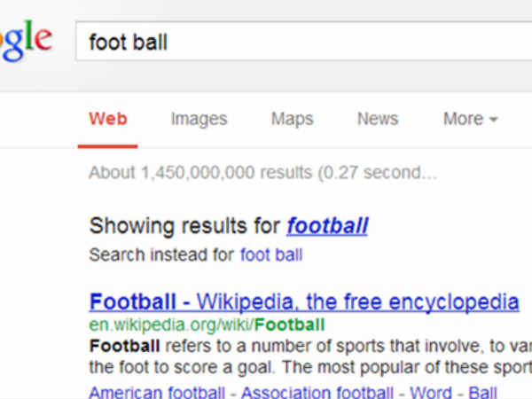Switch to the Images tab
Screen dimensions: 532x399
pyautogui.click(x=199, y=119)
